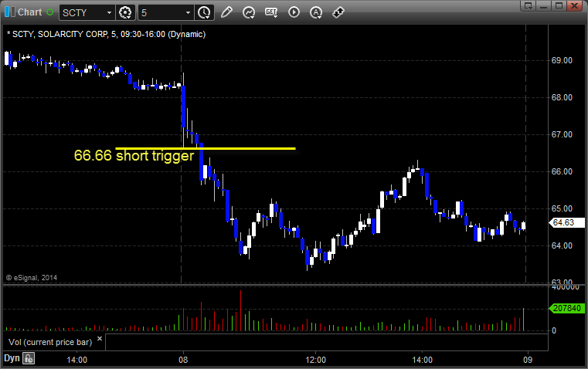Image resolution: width=588 pixels, height=369 pixels.
Task: Click the 12:00 time axis label
Action: pos(316,360)
